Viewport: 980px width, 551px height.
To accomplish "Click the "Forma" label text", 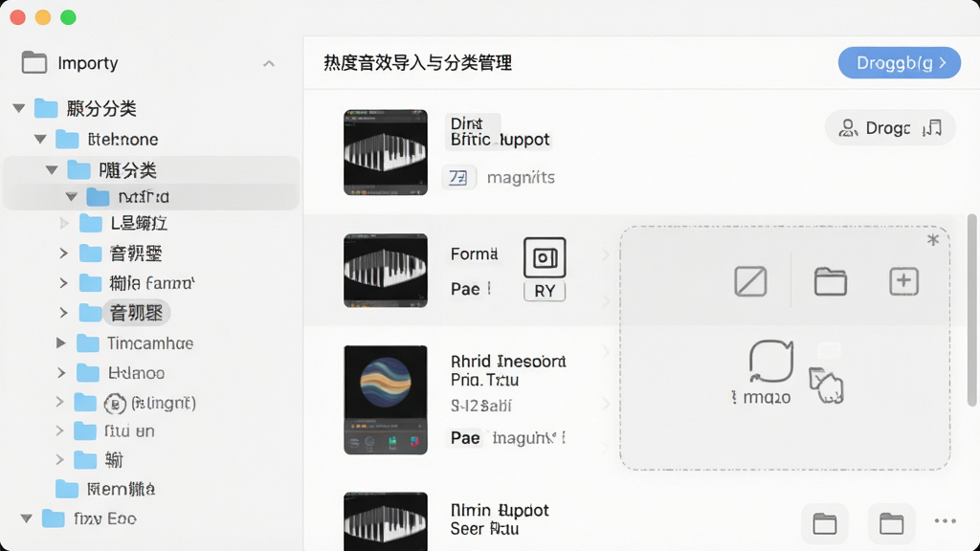I will coord(475,253).
